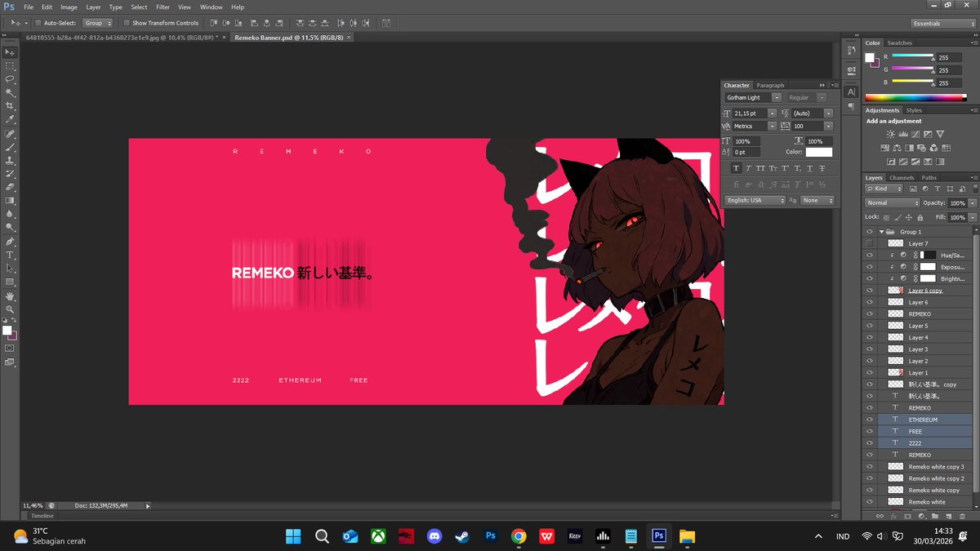Switch to the Swatches tab
The image size is (980, 551).
pos(899,42)
